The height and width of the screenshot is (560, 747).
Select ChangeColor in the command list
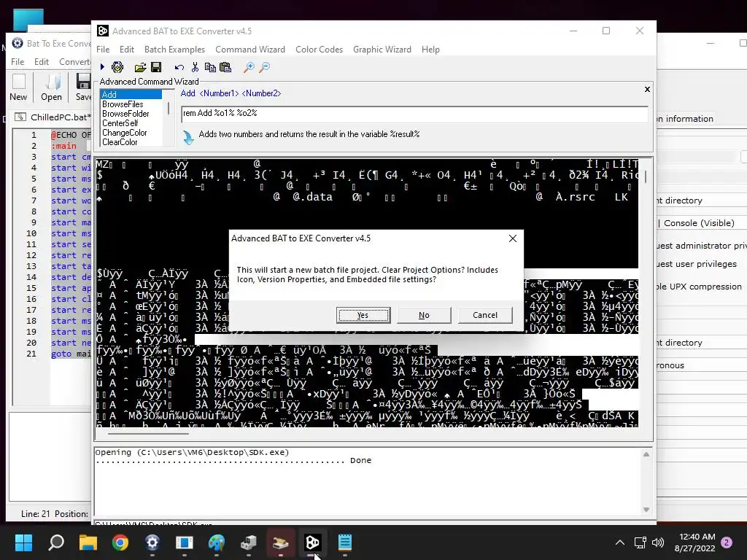(x=124, y=133)
